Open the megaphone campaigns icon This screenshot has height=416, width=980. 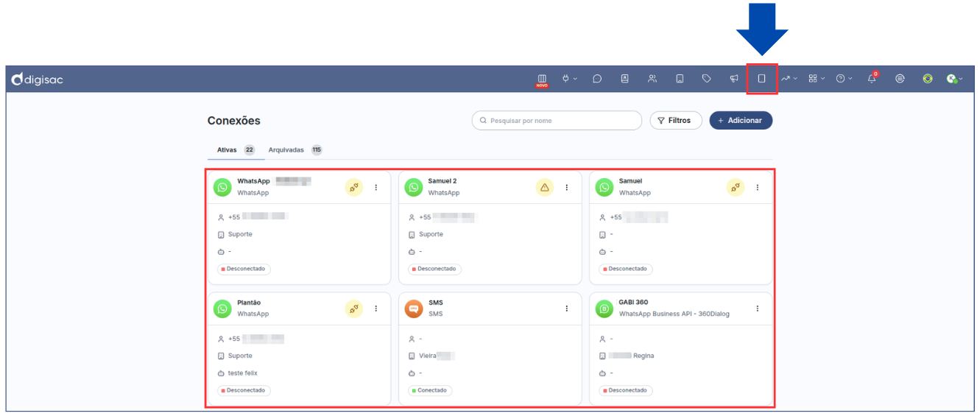(734, 79)
